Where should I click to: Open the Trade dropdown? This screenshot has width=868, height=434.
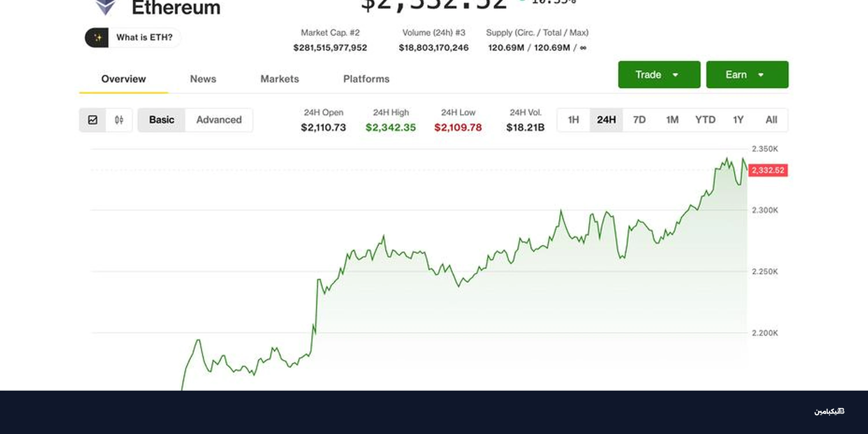659,74
